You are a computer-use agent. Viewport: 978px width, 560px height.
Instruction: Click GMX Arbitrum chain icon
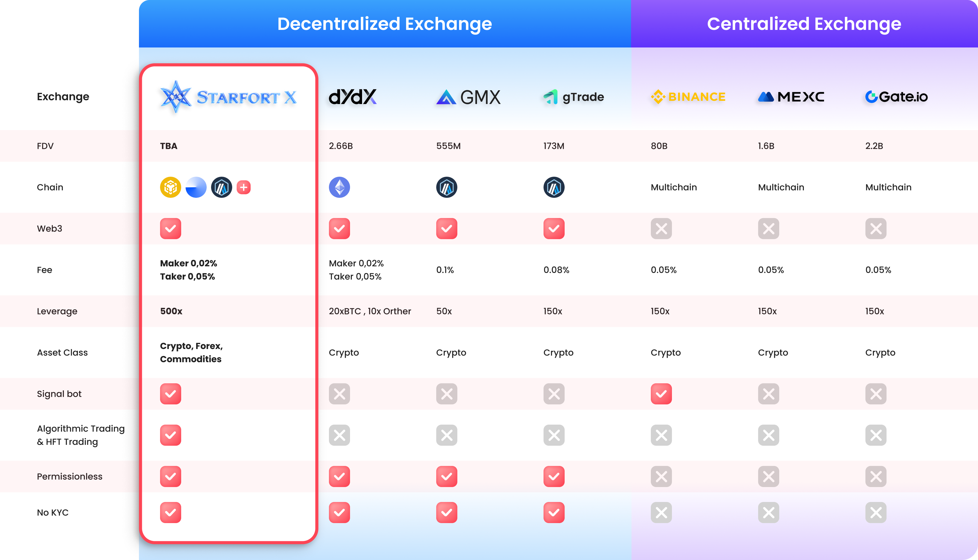447,187
